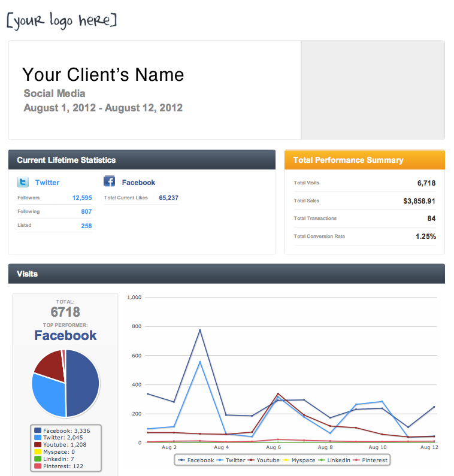Select the Visits section header
This screenshot has height=476, width=454.
coord(226,274)
